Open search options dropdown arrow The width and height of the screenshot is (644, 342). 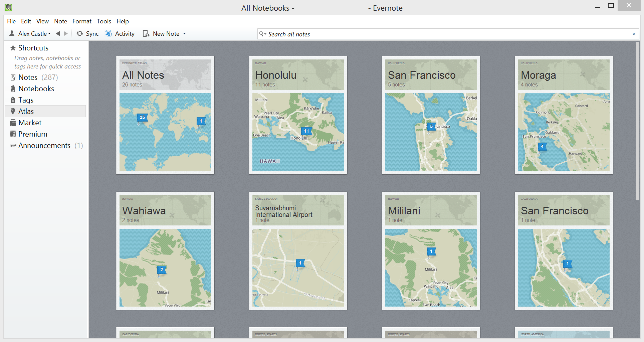coord(265,34)
